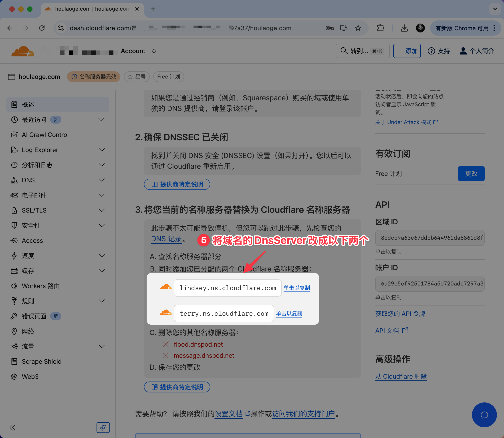This screenshot has width=504, height=438.
Task: Expand the SSL/TLS sidebar section
Action: coord(101,211)
